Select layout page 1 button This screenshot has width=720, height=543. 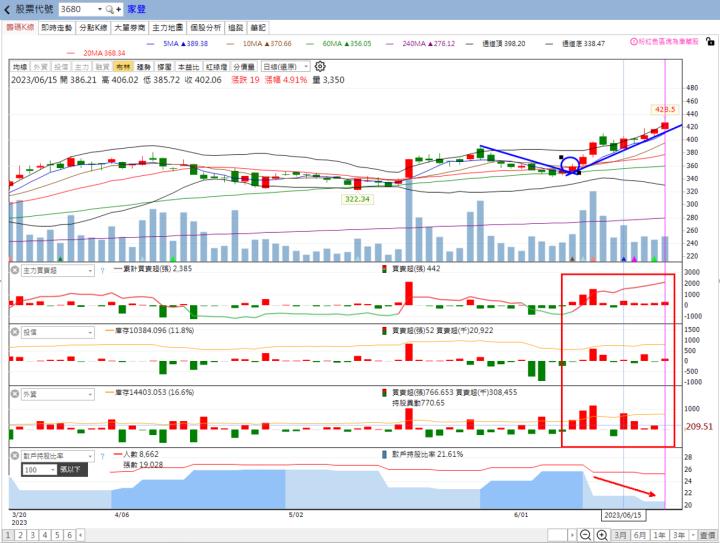[8, 535]
